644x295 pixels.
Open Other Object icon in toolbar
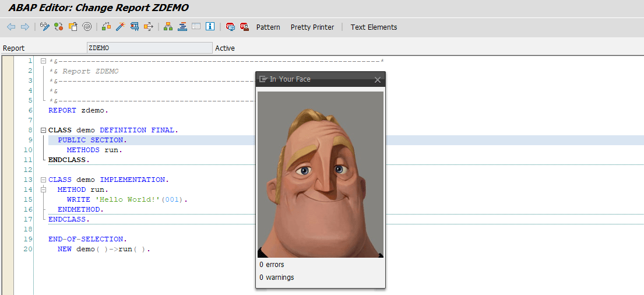pyautogui.click(x=73, y=27)
